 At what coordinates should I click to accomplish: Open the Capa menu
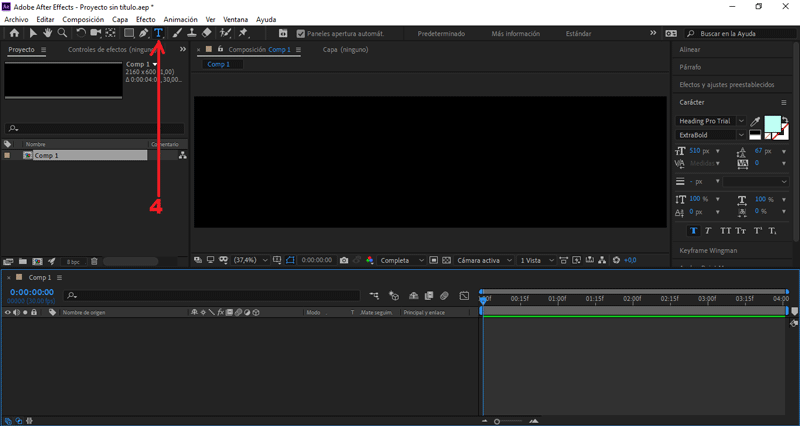pos(120,19)
